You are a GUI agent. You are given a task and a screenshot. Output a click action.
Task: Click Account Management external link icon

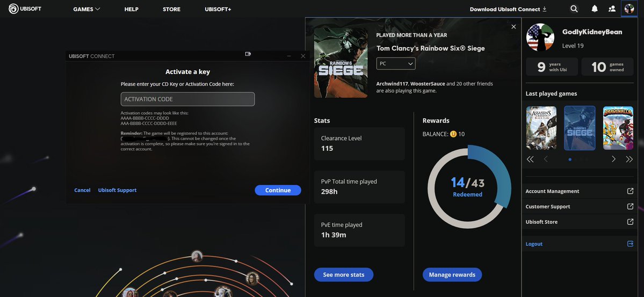pos(630,191)
